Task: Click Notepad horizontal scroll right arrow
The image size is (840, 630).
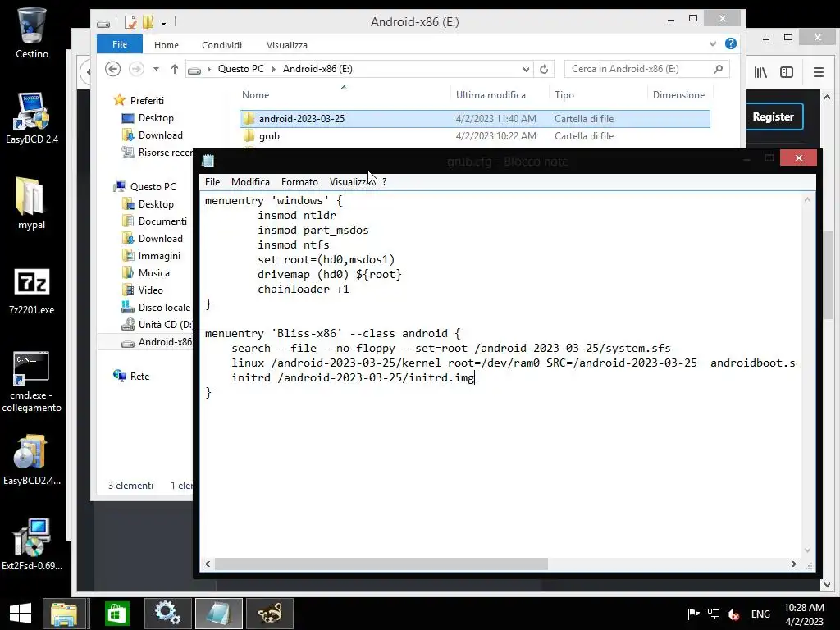Action: coord(793,564)
